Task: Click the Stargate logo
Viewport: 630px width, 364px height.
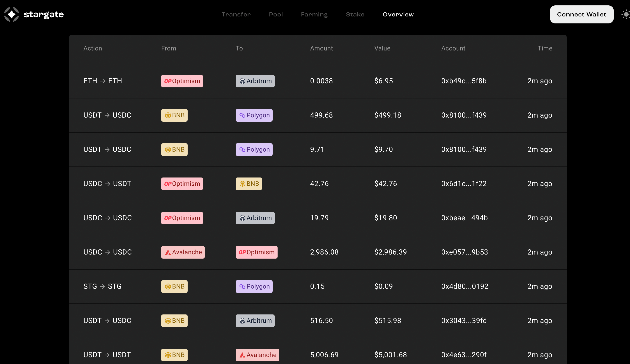Action: pos(34,14)
